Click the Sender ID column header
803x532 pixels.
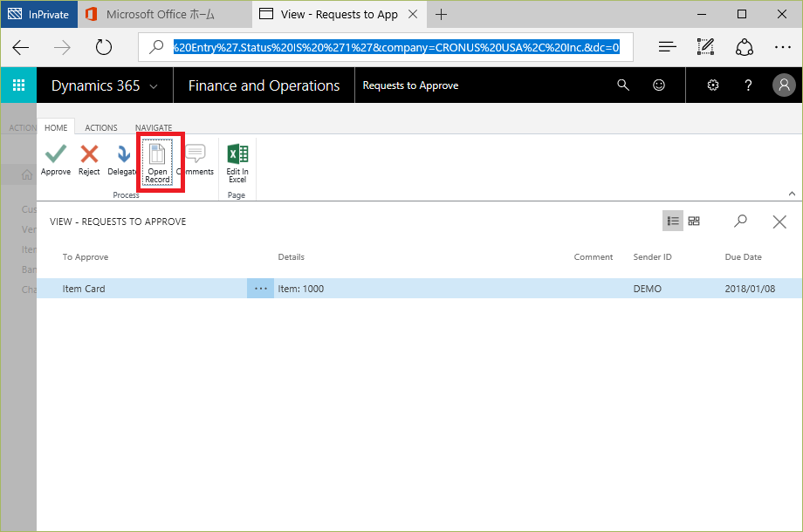652,256
